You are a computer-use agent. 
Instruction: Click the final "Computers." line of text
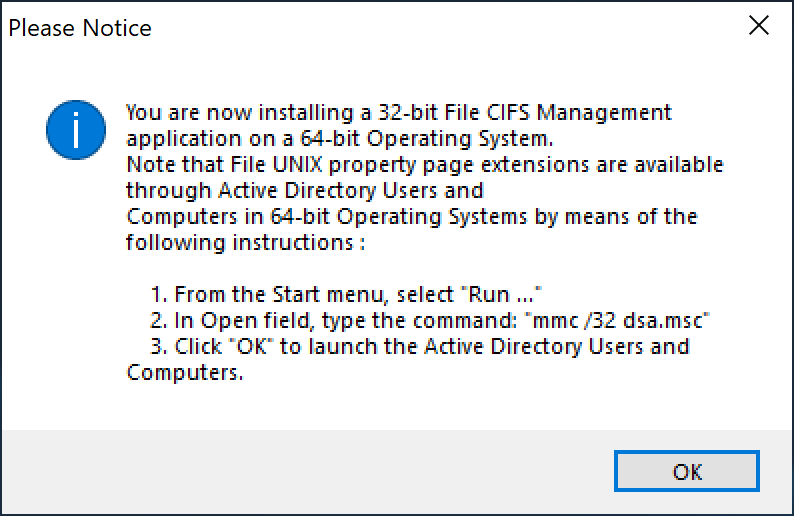[185, 373]
